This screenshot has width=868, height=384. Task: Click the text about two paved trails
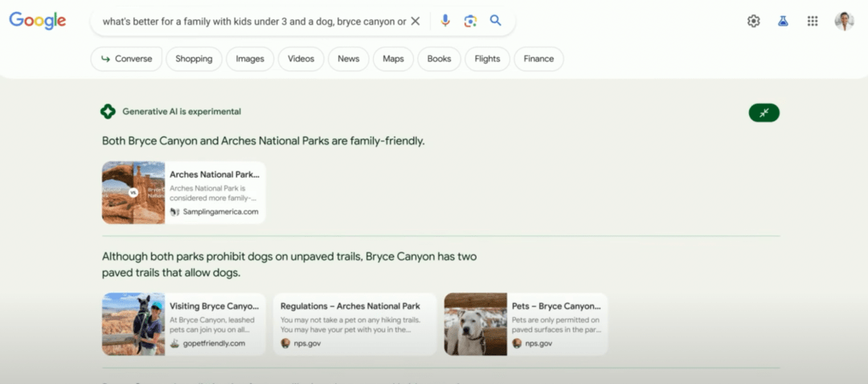[x=289, y=264]
